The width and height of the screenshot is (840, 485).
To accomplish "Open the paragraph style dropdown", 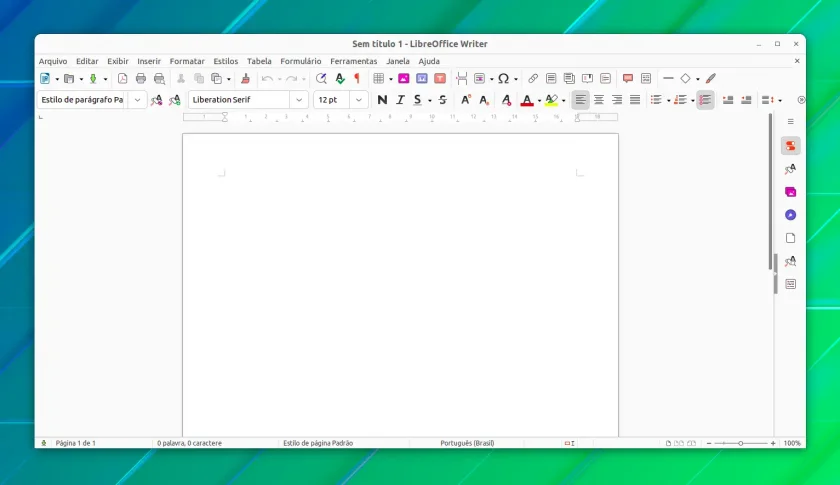I will (x=137, y=100).
